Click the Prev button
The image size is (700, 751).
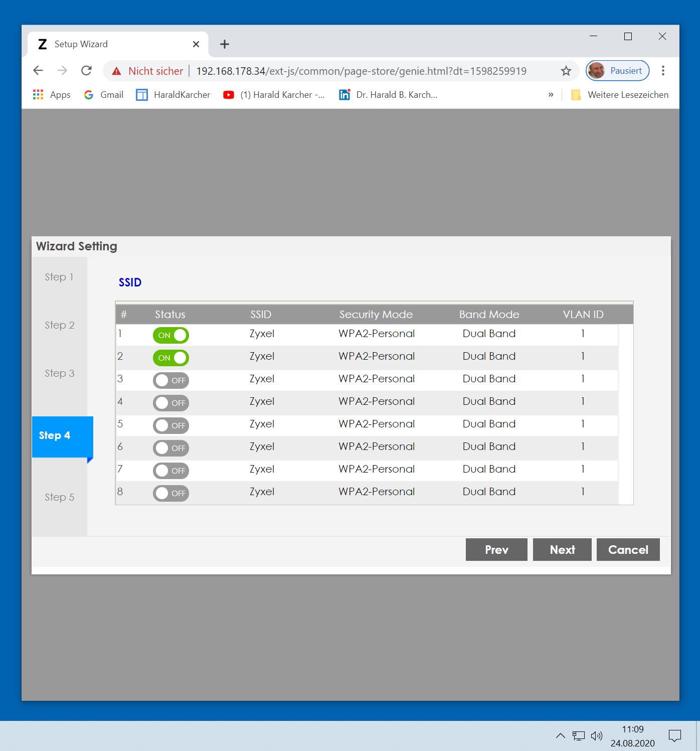point(496,550)
